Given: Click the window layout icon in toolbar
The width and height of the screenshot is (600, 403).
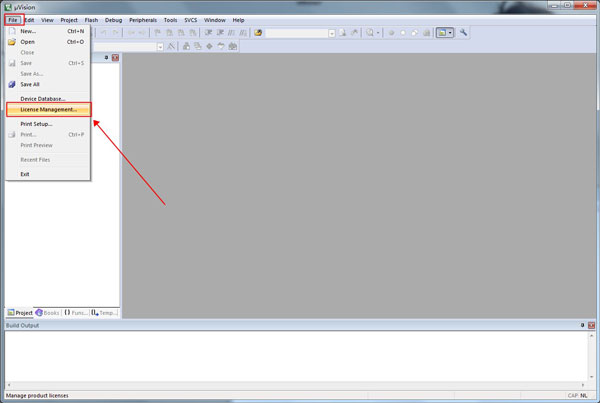Looking at the screenshot, I should click(x=441, y=32).
